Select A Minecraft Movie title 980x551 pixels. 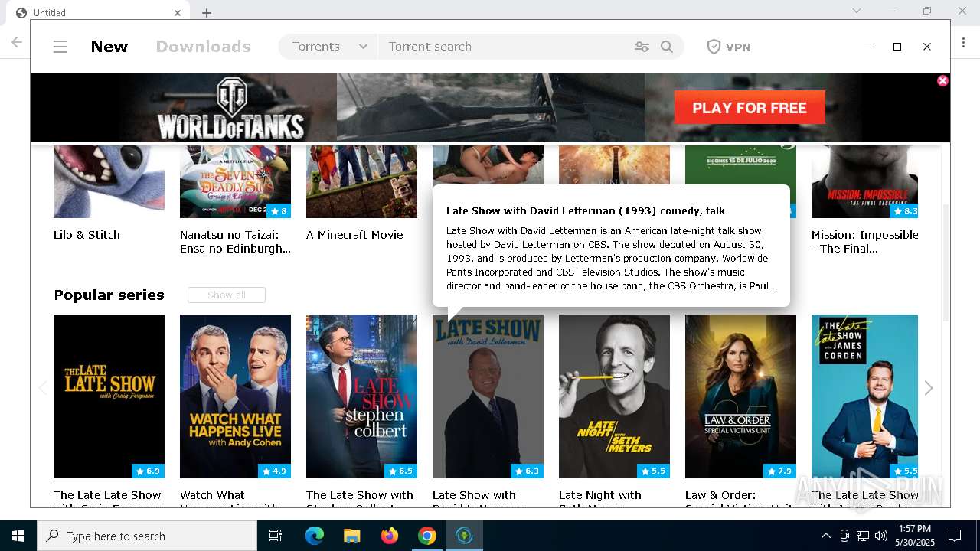(x=354, y=235)
